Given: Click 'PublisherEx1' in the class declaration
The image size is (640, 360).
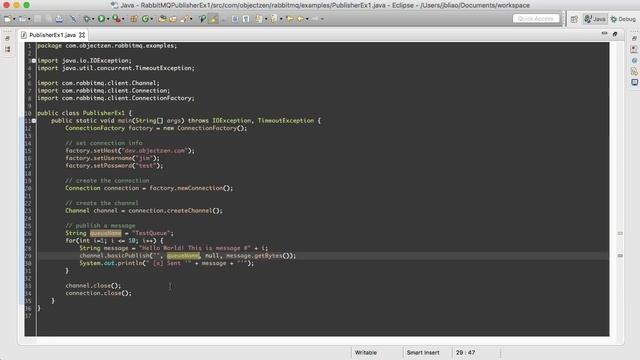Looking at the screenshot, I should tap(104, 113).
